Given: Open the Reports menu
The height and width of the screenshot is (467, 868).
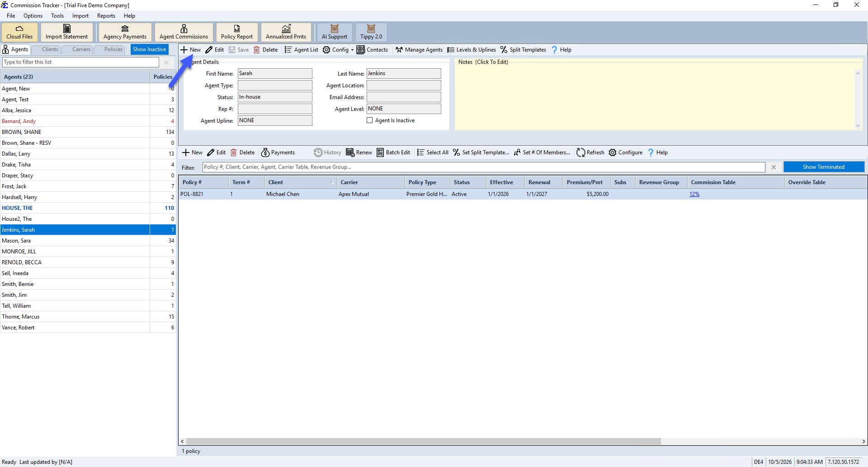Looking at the screenshot, I should (106, 16).
